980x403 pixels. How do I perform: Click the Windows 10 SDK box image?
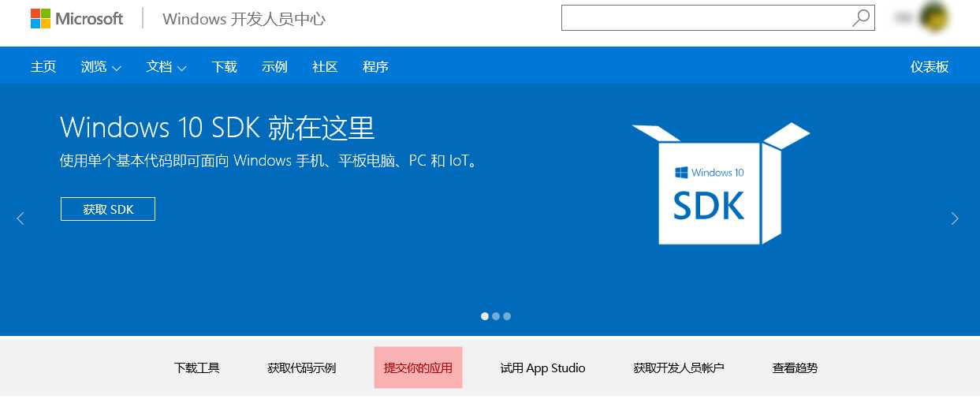click(x=721, y=183)
